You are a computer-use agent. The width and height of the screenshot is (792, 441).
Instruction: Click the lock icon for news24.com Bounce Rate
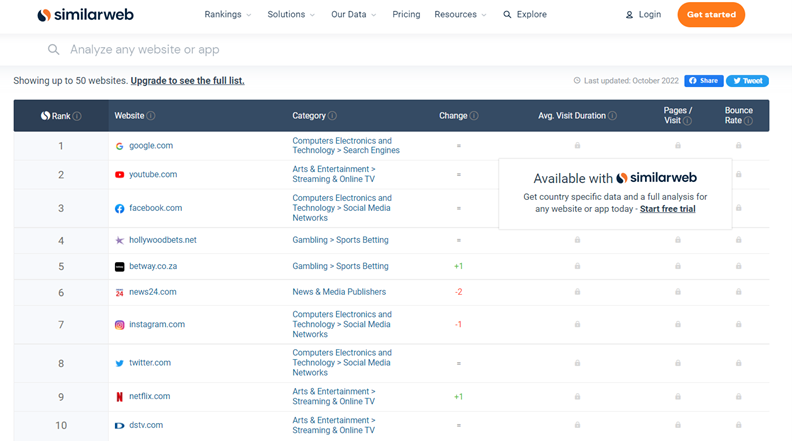[x=738, y=292]
